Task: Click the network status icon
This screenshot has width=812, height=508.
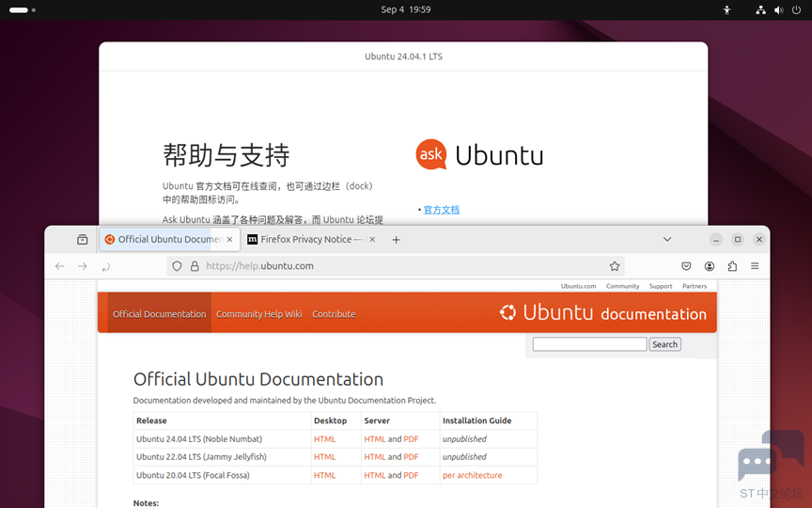Action: click(760, 9)
